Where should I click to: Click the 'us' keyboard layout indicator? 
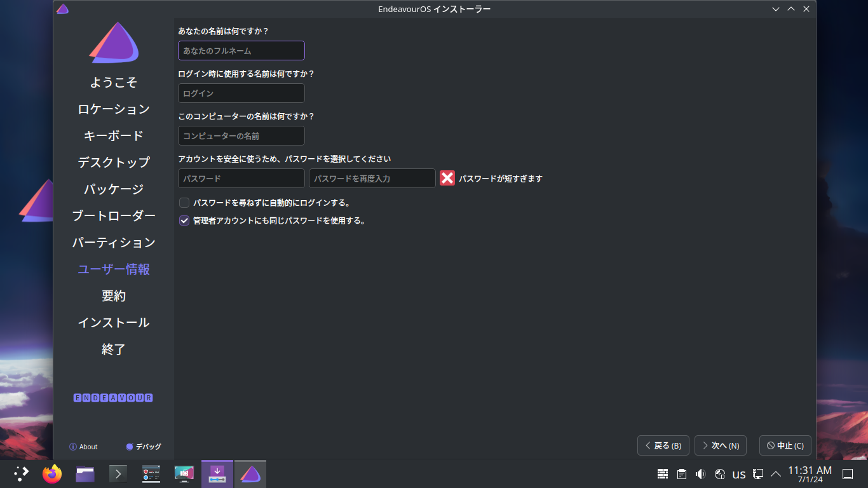click(739, 474)
